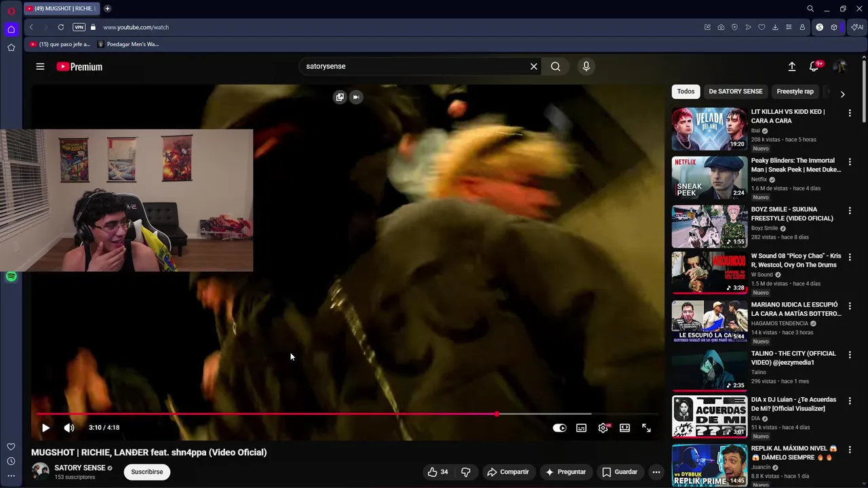
Task: Open the Easy Setup sliders icon
Action: pos(789,27)
